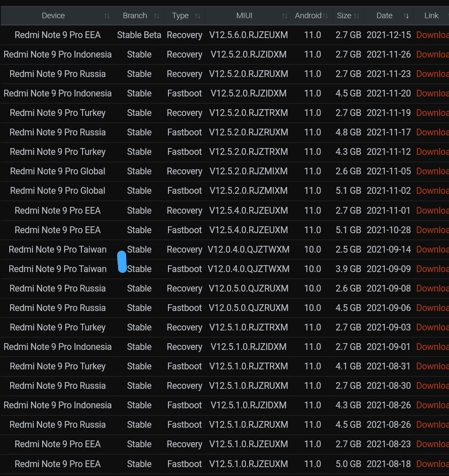Click the '2021-08-31' date cell
This screenshot has width=449, height=476.
click(388, 366)
